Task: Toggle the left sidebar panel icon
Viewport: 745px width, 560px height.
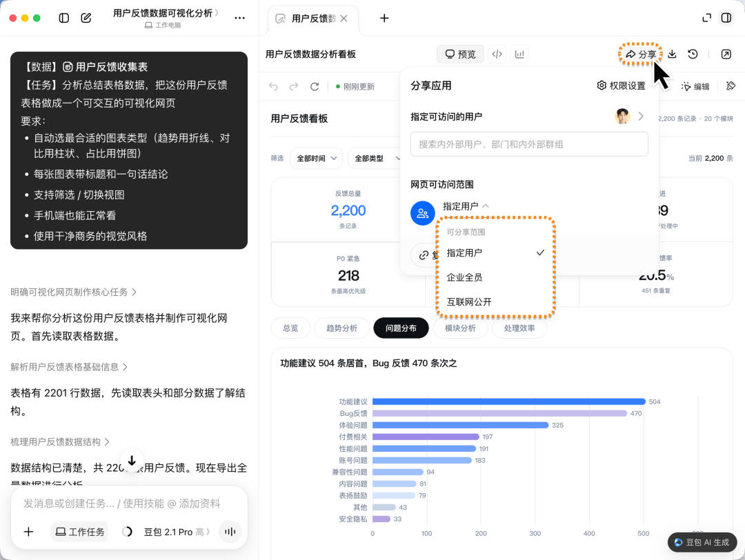Action: [x=63, y=18]
